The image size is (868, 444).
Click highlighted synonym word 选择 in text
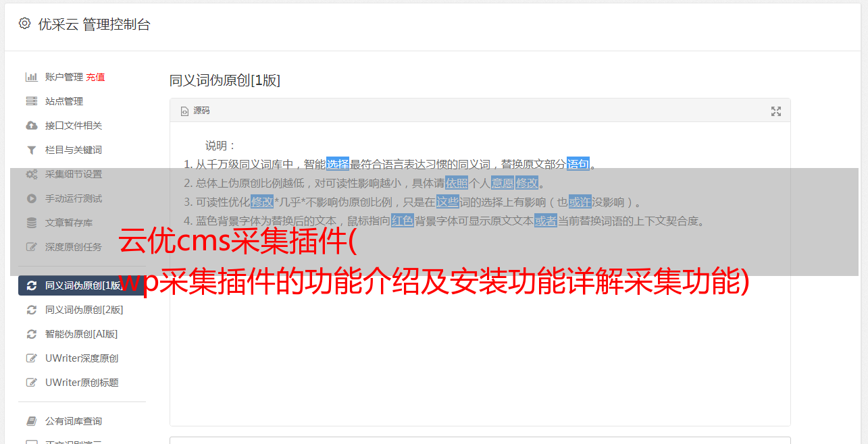point(338,164)
